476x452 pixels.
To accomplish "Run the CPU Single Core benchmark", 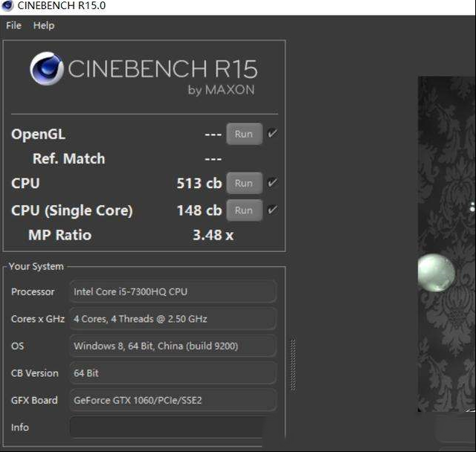I will click(x=244, y=210).
